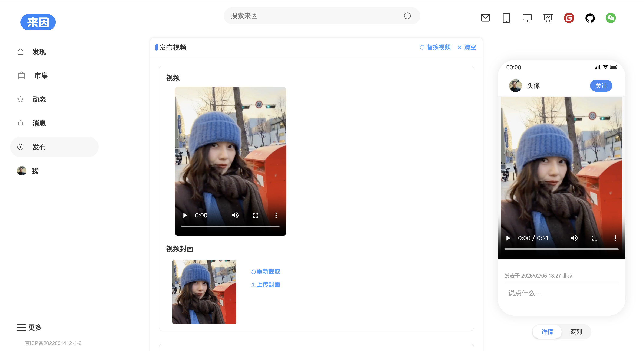Viewport: 644px width, 351px height.
Task: Open more options on phone preview video
Action: click(x=615, y=238)
